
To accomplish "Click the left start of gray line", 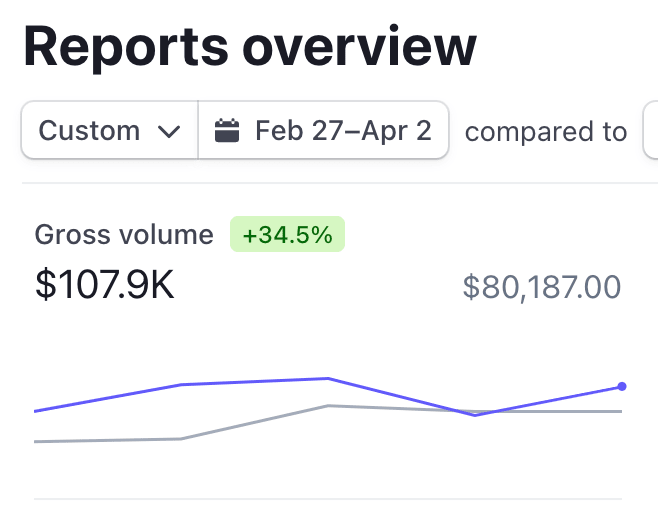I will click(x=37, y=441).
